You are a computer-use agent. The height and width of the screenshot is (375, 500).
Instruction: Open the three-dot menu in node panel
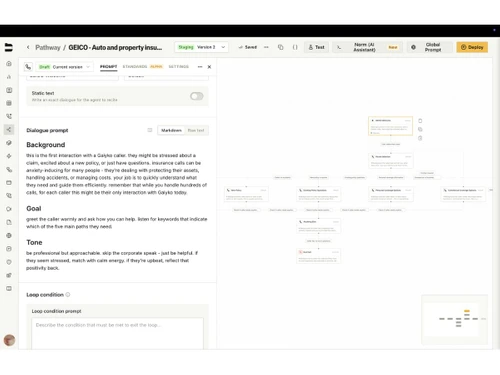pos(200,67)
